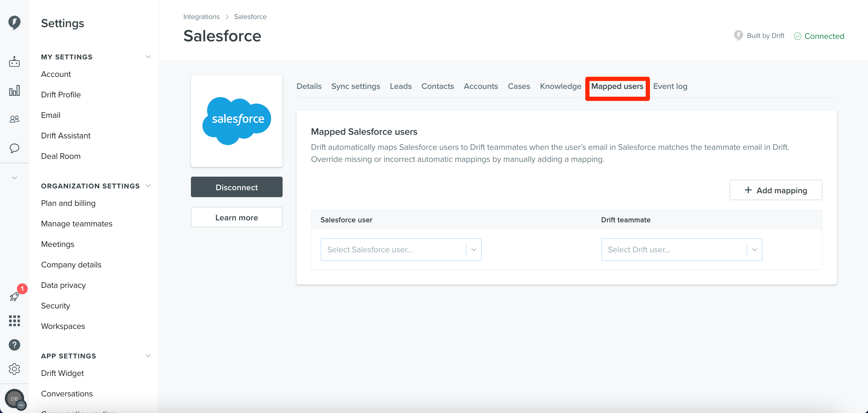The image size is (868, 413).
Task: Open Plan and billing settings
Action: (x=68, y=203)
